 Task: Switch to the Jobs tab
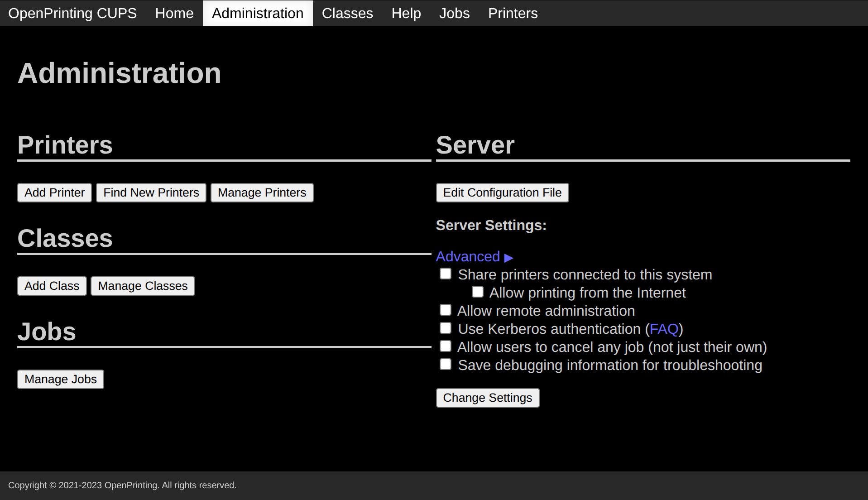[454, 13]
